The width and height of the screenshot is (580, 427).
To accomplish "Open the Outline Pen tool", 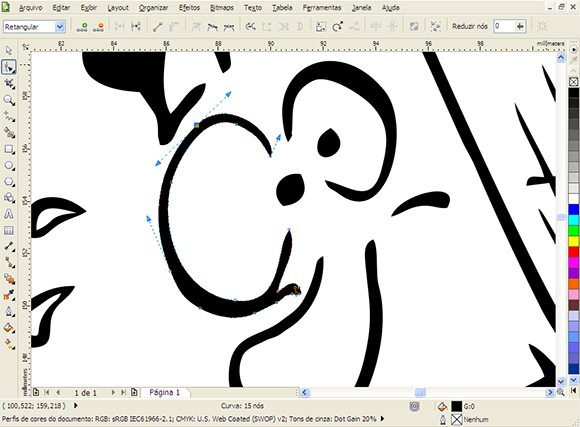I will pyautogui.click(x=9, y=311).
